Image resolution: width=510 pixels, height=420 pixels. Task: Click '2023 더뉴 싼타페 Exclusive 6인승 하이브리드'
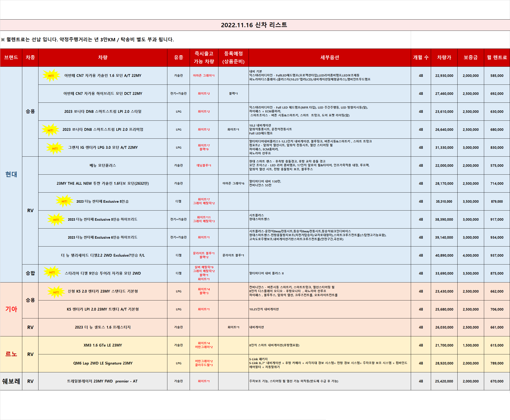(x=103, y=237)
